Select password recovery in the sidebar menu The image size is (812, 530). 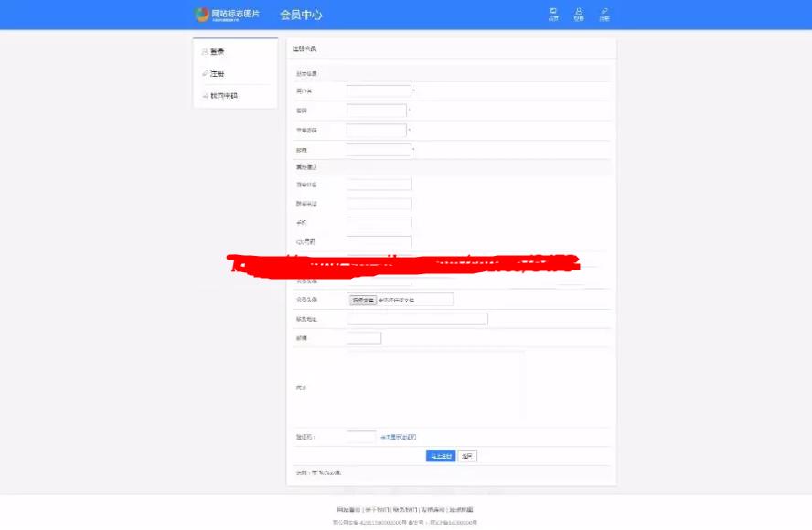(x=225, y=94)
